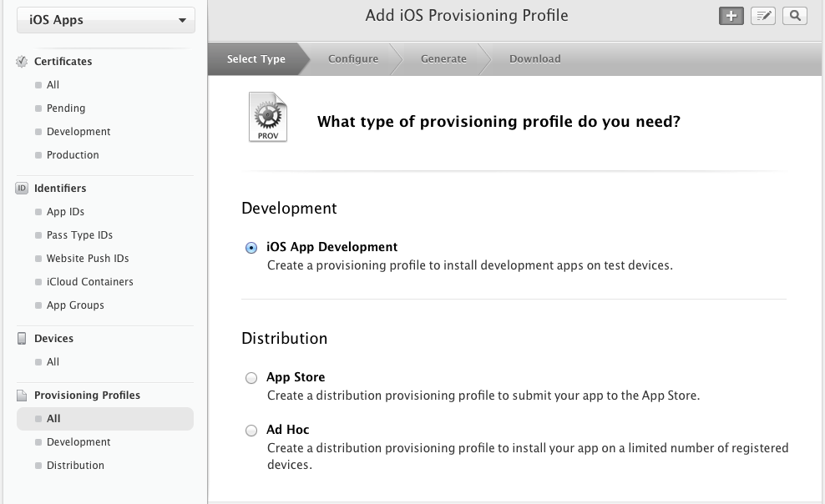This screenshot has width=825, height=504.
Task: Click the Certificates seal icon
Action: tap(22, 62)
